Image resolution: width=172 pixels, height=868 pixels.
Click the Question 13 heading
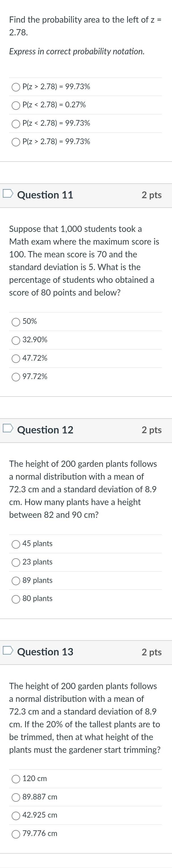tap(45, 651)
